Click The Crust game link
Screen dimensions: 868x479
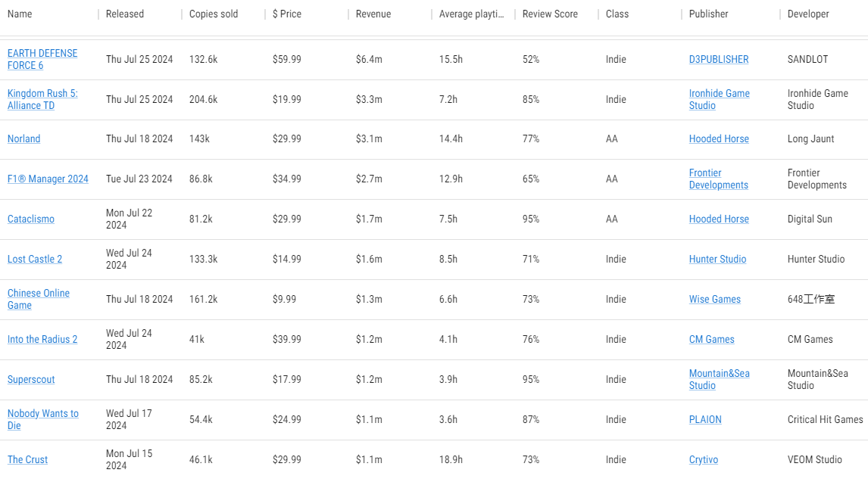[x=28, y=459]
